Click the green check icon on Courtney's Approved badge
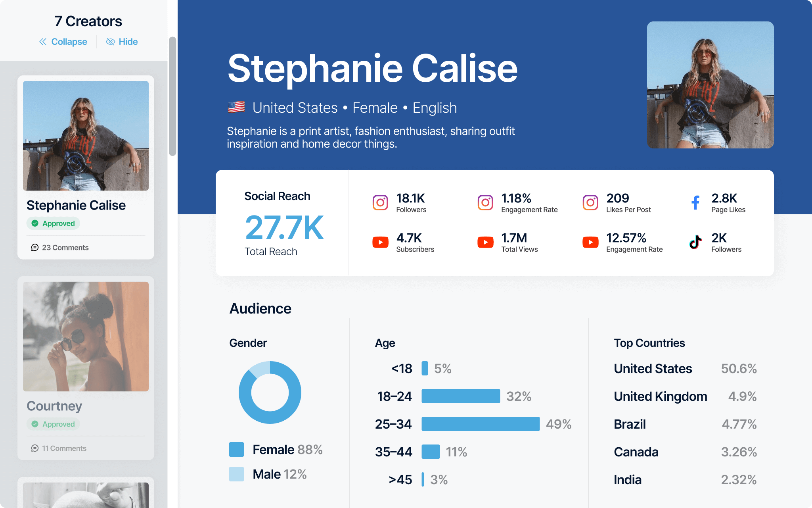This screenshot has height=508, width=812. point(35,424)
